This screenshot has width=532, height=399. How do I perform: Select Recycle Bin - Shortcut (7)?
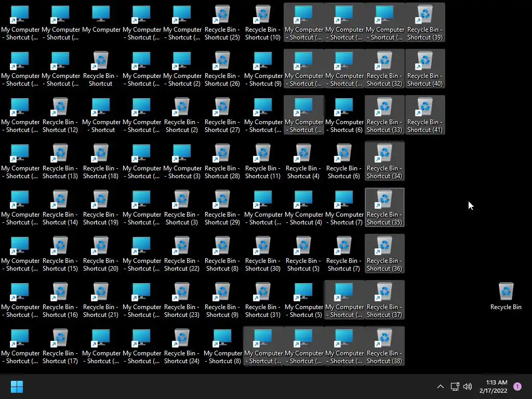click(x=344, y=254)
